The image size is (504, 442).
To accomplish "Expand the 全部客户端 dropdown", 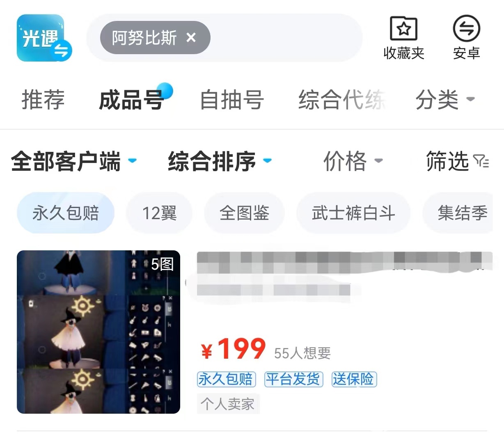I will coord(74,161).
